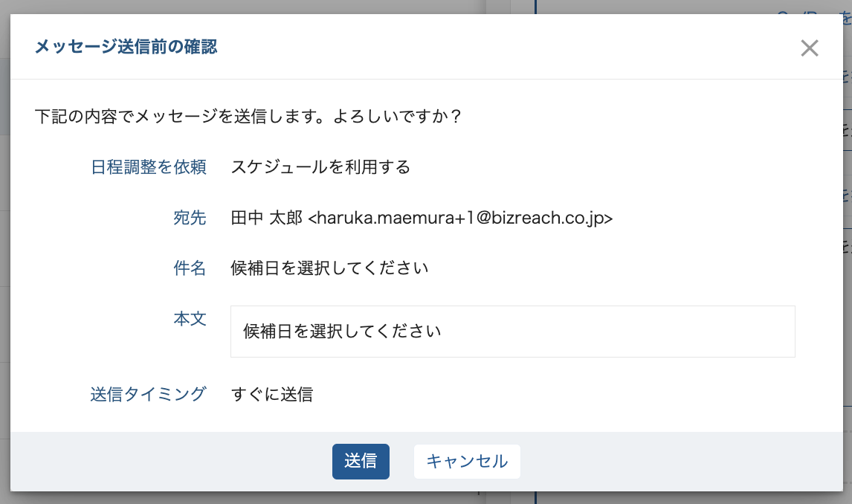Screen dimensions: 852x504
Task: Click the 送信タイミング label
Action: point(148,395)
